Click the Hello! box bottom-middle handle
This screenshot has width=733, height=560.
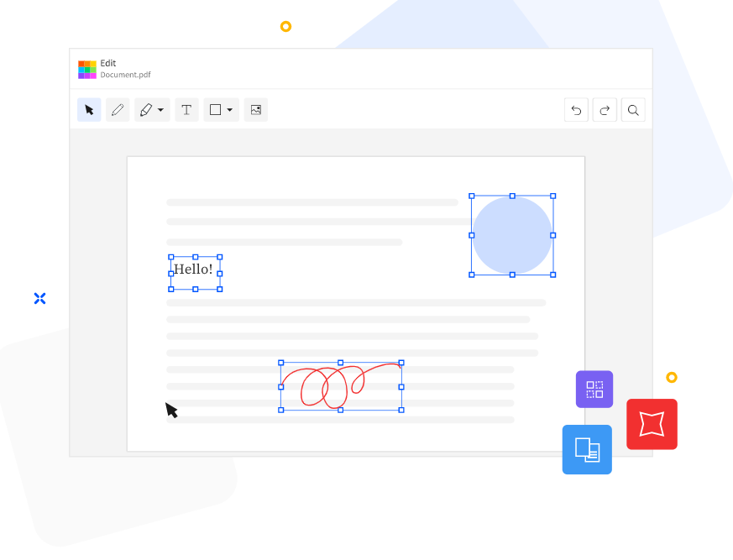coord(196,290)
